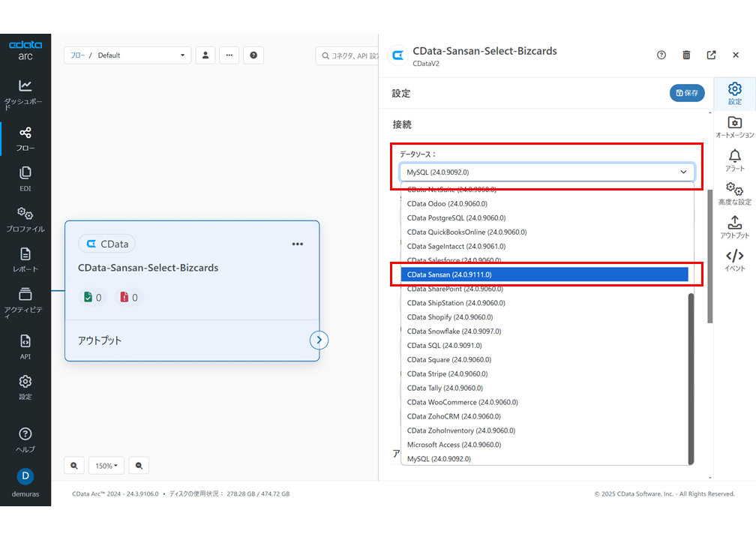756x540 pixels.
Task: Open connector help icon in panel header
Action: pyautogui.click(x=661, y=55)
